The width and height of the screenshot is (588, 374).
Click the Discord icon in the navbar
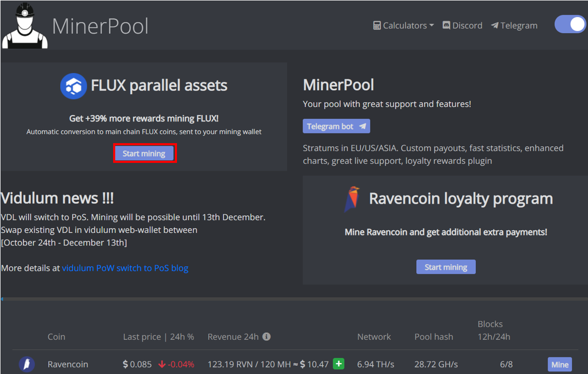[446, 25]
